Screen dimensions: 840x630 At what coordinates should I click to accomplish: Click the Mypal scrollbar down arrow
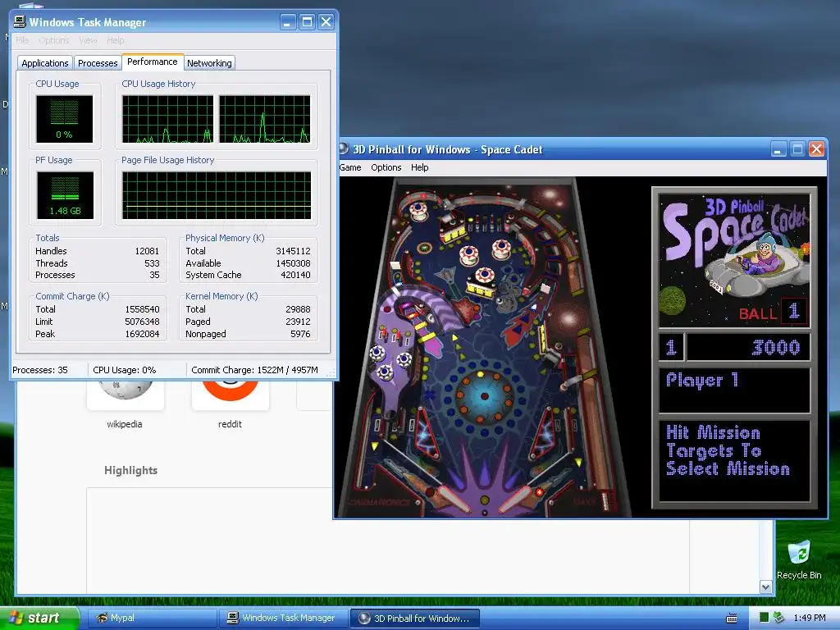click(766, 587)
